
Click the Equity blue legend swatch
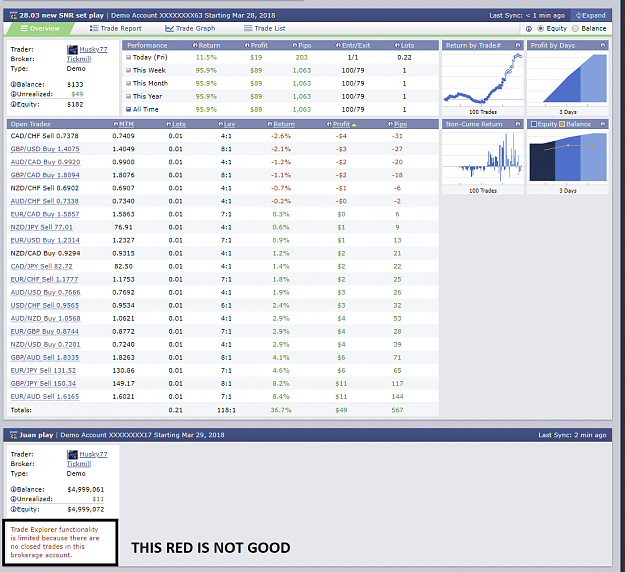click(534, 124)
